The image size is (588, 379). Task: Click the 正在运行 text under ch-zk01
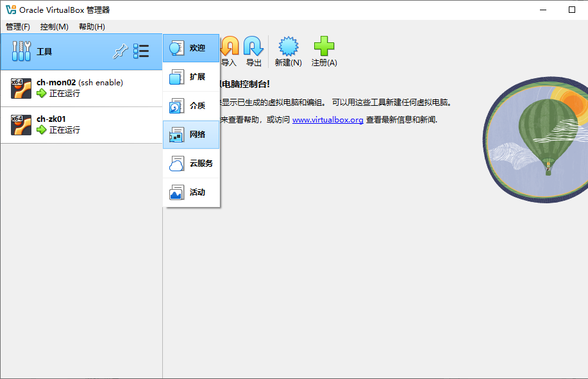pos(65,130)
